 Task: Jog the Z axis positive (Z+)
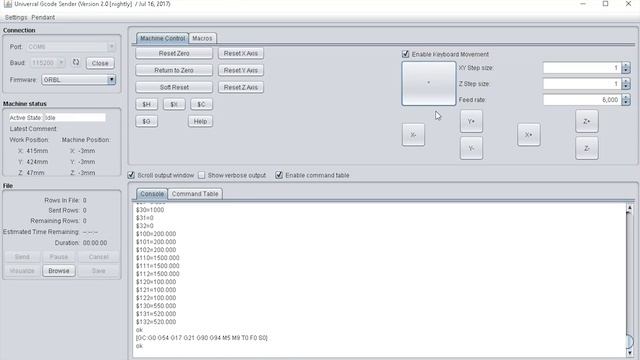(587, 121)
